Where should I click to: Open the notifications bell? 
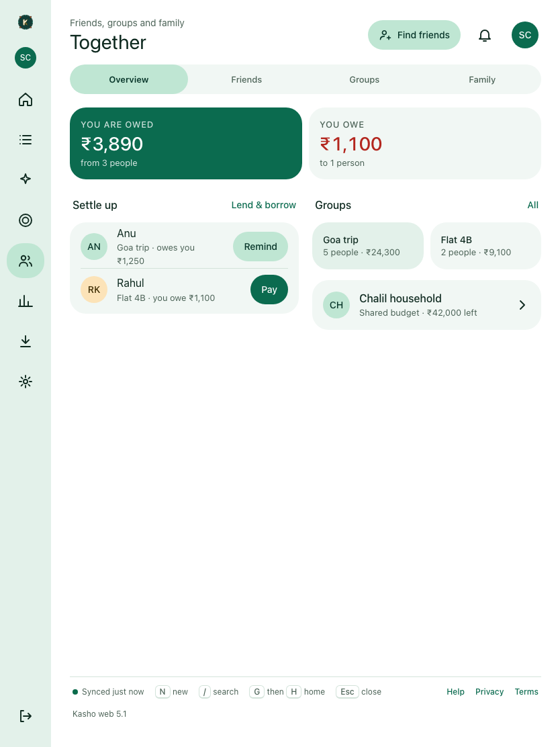tap(485, 35)
